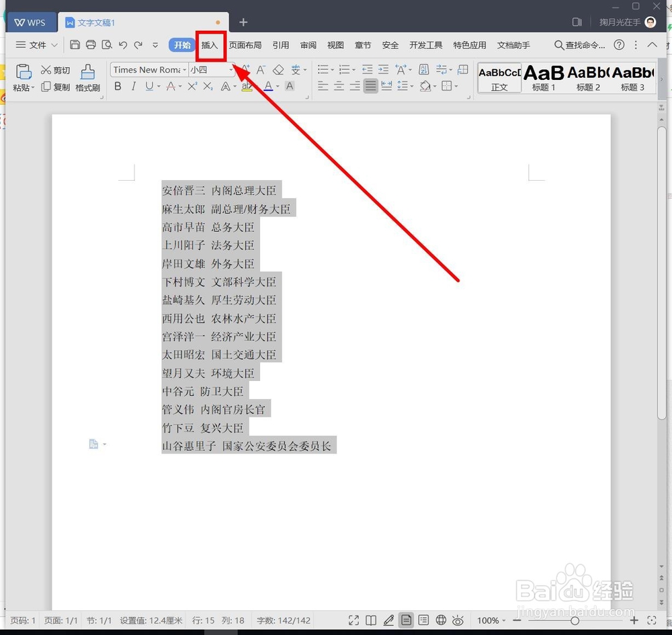Increase paragraph indent
Screen dimensions: 672x635
pos(383,69)
